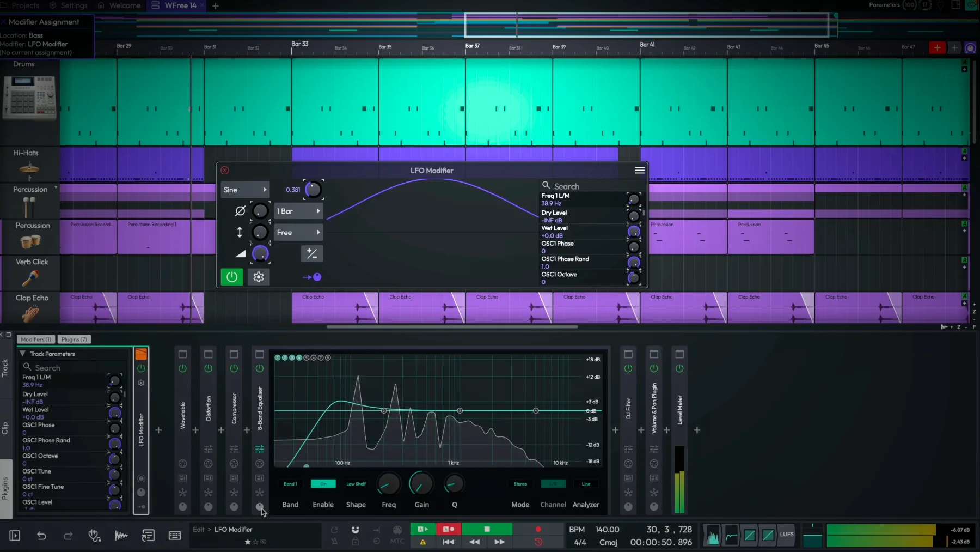Click the waveform audio icon in bottom toolbar
Viewport: 980px width, 552px height.
(x=121, y=536)
